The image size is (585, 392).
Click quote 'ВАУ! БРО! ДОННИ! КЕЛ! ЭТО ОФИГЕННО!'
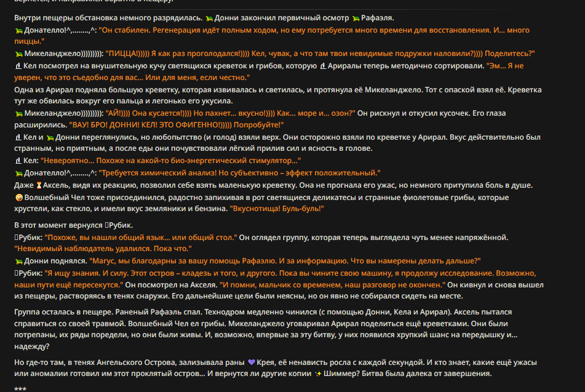pyautogui.click(x=176, y=125)
